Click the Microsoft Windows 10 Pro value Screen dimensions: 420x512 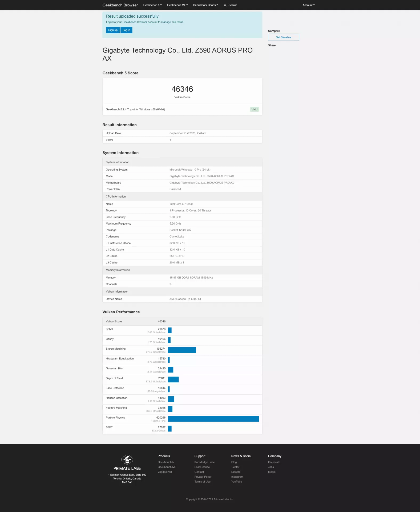190,170
